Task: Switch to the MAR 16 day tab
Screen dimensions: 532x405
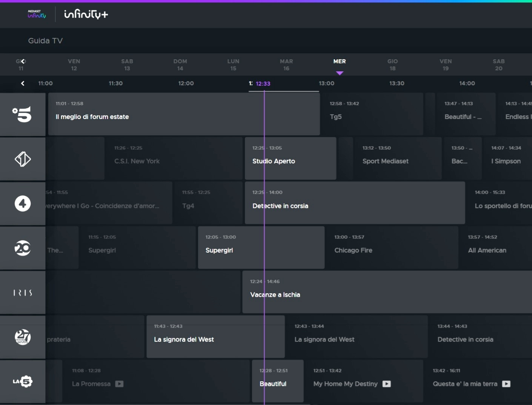Action: (x=286, y=65)
